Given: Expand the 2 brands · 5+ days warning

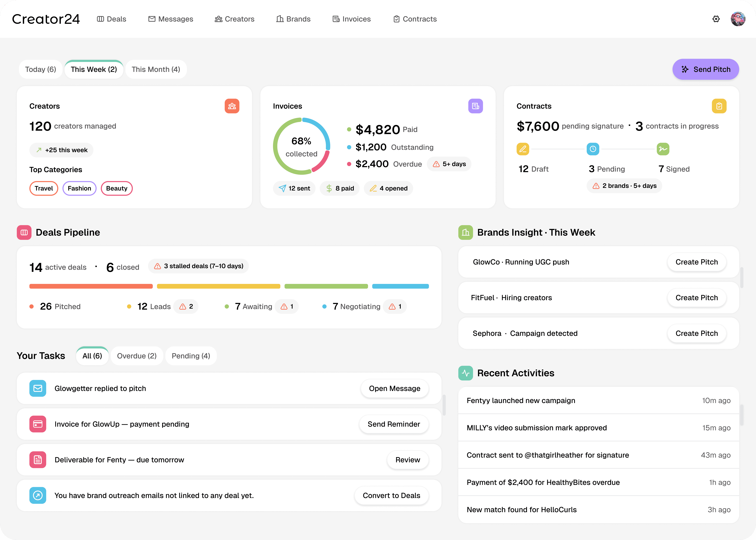Looking at the screenshot, I should click(x=624, y=186).
